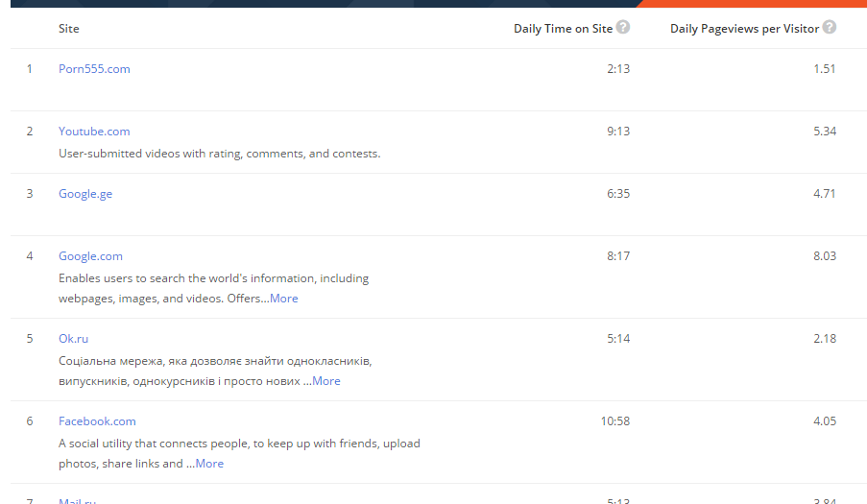
Task: Open help icon beside Daily Time on Site
Action: click(622, 27)
